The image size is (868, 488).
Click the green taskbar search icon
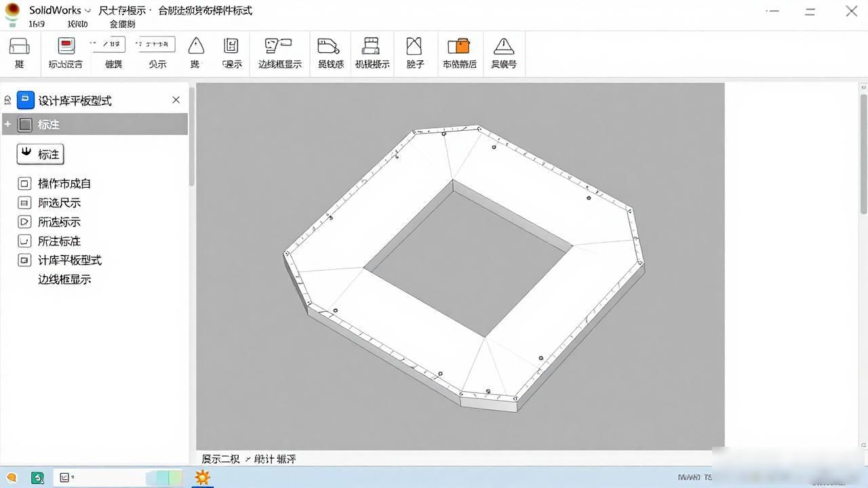pos(38,477)
